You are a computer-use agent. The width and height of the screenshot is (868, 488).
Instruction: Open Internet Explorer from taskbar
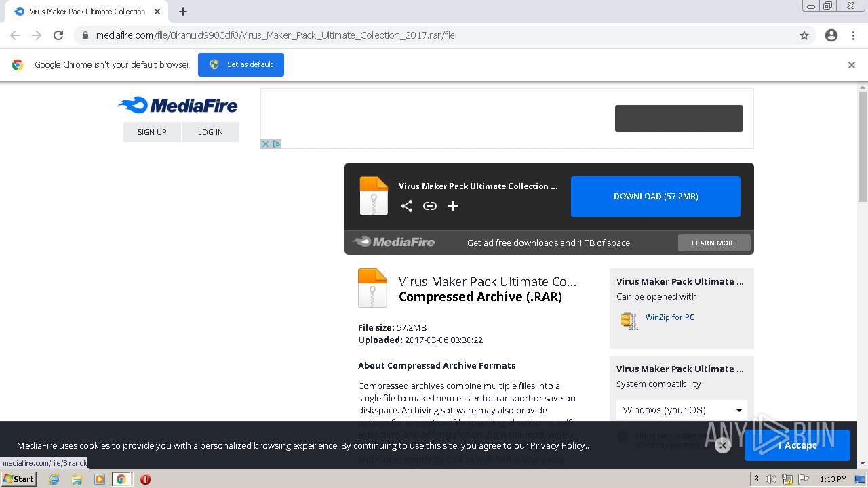click(54, 479)
